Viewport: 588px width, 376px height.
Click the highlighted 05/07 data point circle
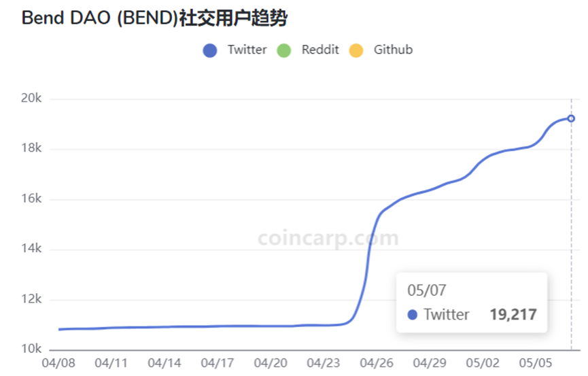click(571, 118)
